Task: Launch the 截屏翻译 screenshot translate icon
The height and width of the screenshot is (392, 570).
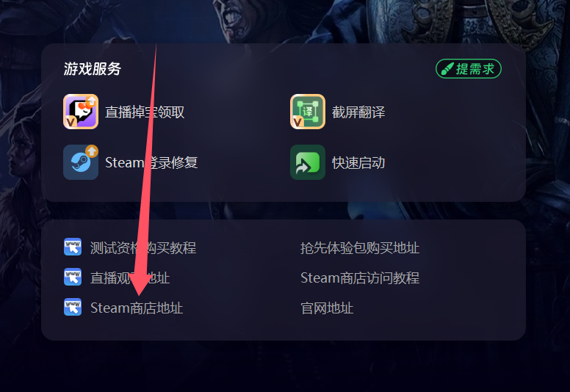Action: 308,112
